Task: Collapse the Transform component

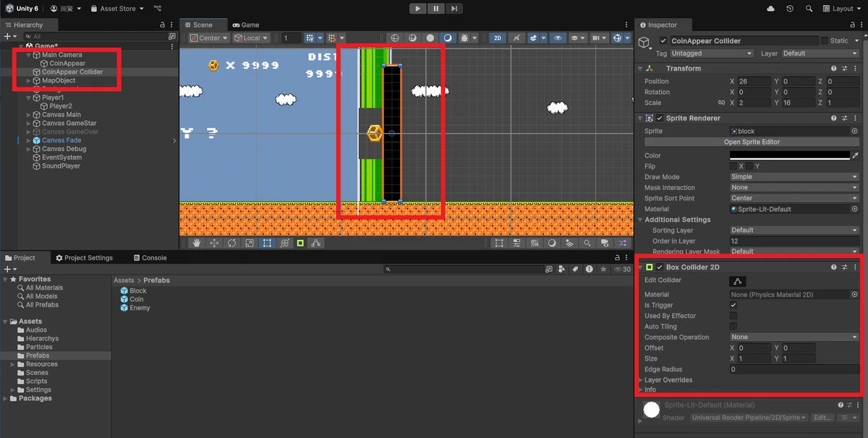Action: [641, 69]
